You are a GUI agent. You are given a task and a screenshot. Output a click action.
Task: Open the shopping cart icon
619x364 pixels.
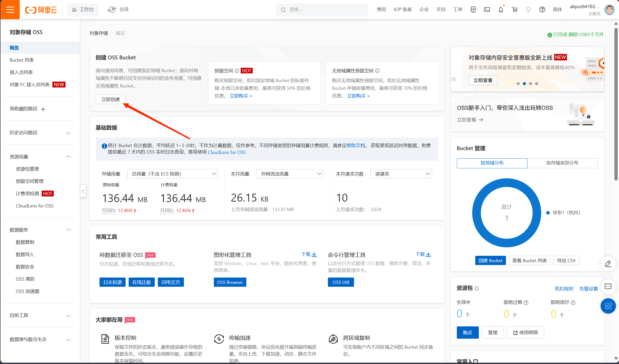pos(514,10)
